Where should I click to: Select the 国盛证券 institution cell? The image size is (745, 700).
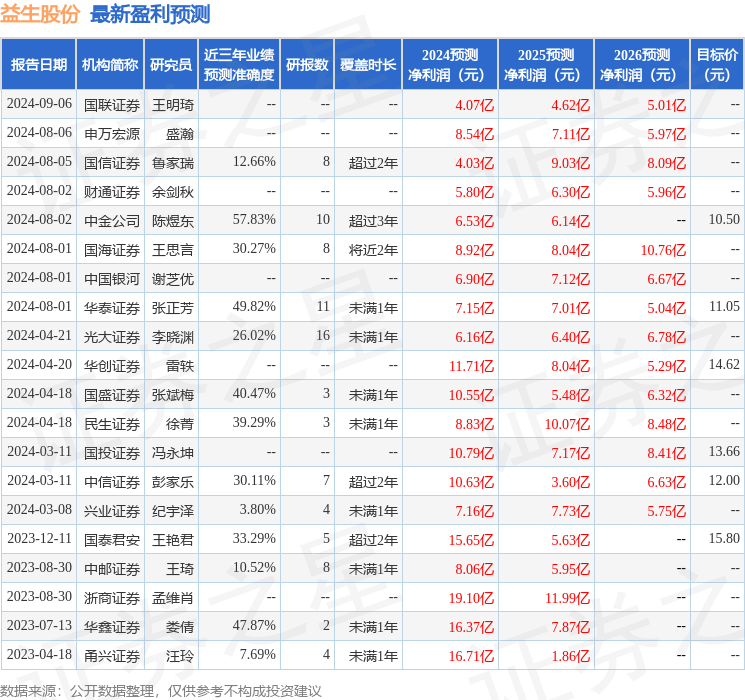pos(112,395)
